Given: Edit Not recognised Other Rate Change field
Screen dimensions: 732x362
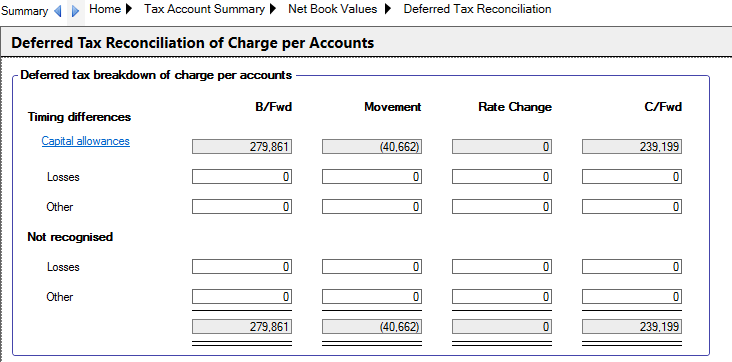Looking at the screenshot, I should (x=502, y=297).
